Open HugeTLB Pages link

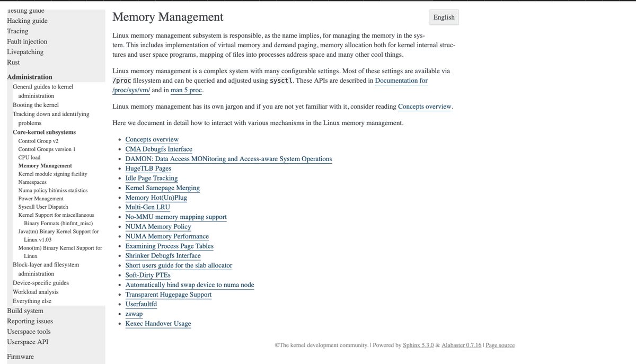(x=148, y=168)
